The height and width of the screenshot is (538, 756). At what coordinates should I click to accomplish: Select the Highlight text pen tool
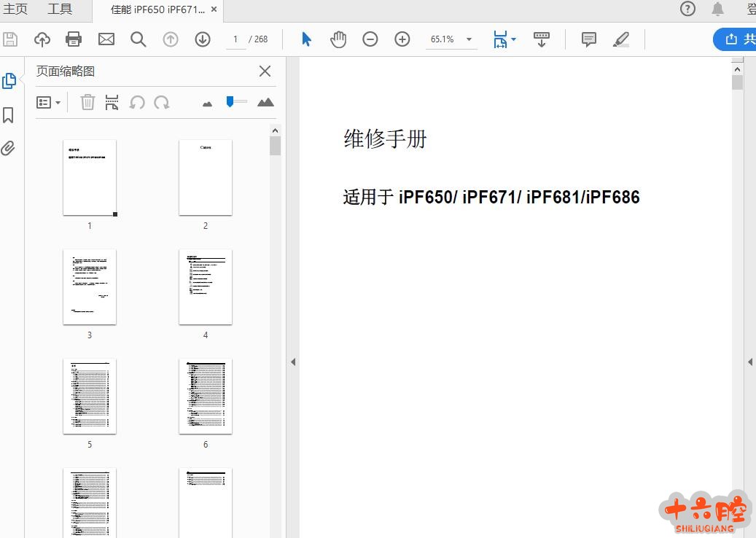tap(621, 39)
